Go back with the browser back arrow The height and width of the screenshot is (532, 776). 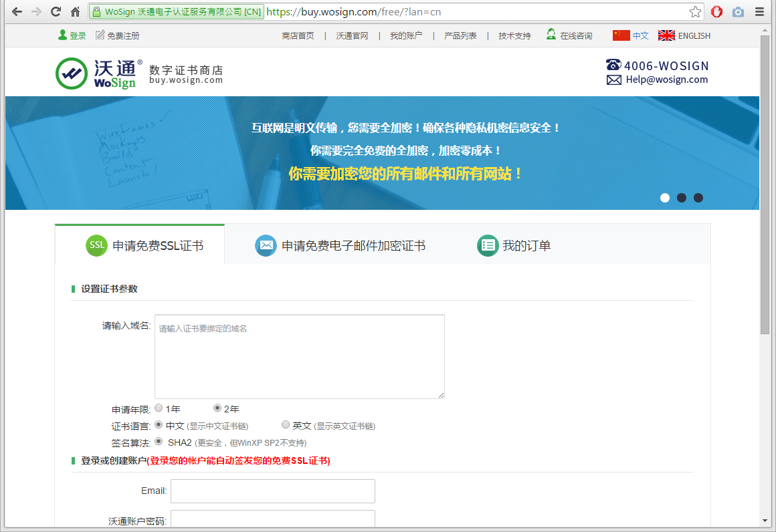coord(17,12)
